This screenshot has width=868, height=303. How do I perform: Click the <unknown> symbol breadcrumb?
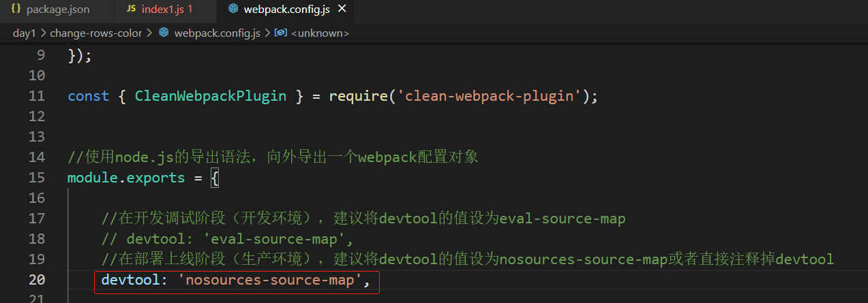(320, 33)
